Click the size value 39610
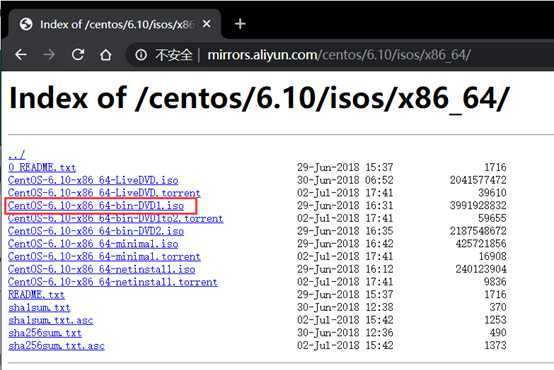This screenshot has height=370, width=554. (492, 193)
